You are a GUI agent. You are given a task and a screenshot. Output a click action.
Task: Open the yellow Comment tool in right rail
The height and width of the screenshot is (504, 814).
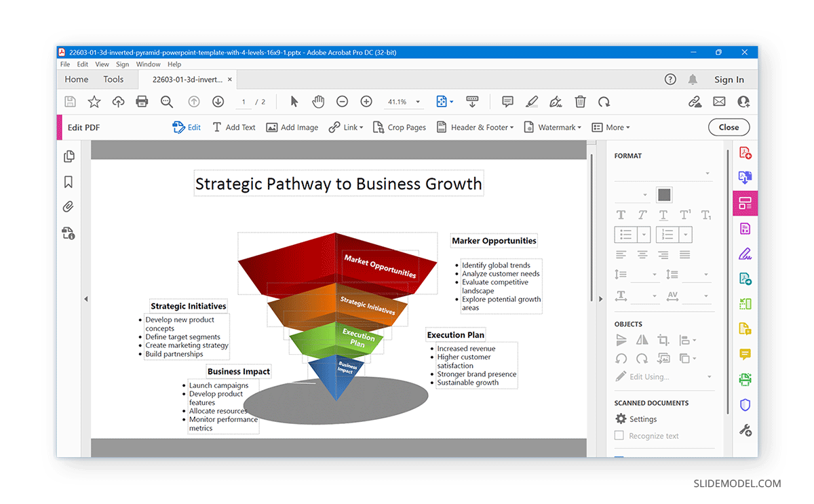click(x=745, y=355)
